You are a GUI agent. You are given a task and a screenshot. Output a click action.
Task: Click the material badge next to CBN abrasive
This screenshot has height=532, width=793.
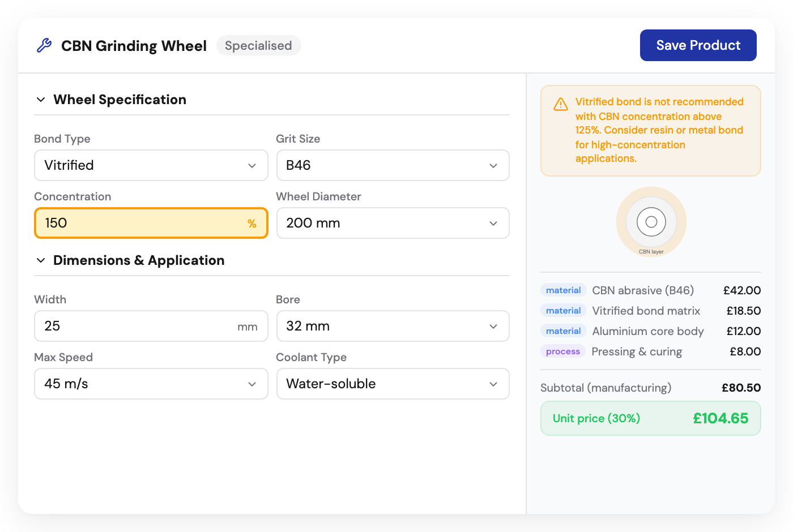click(563, 290)
